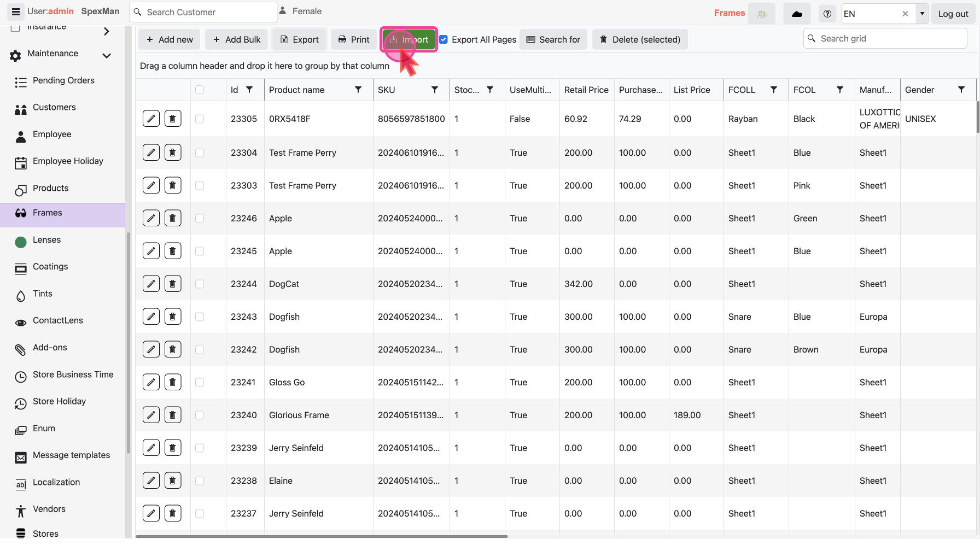Image resolution: width=980 pixels, height=551 pixels.
Task: Open Lenses in the sidebar
Action: pyautogui.click(x=46, y=240)
